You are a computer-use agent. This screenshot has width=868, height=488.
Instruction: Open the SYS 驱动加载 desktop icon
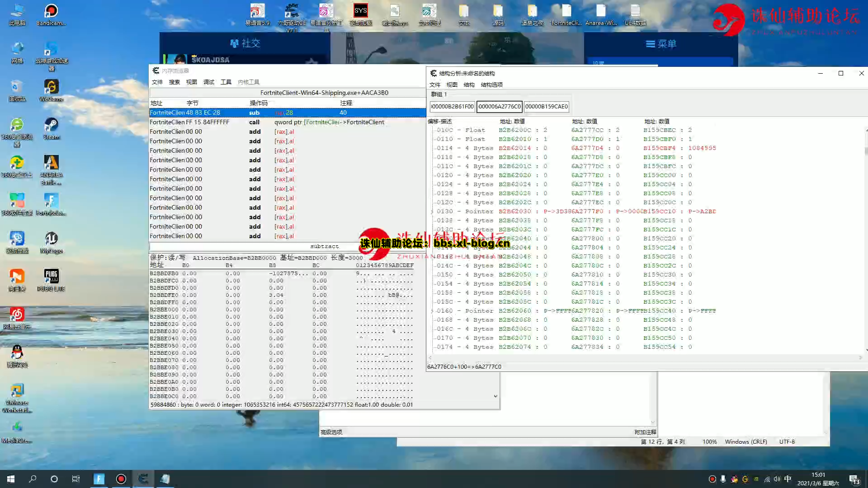[x=360, y=14]
